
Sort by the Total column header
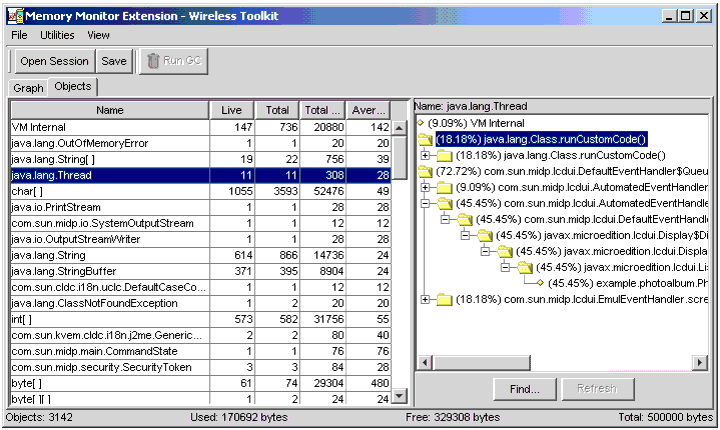click(x=277, y=110)
